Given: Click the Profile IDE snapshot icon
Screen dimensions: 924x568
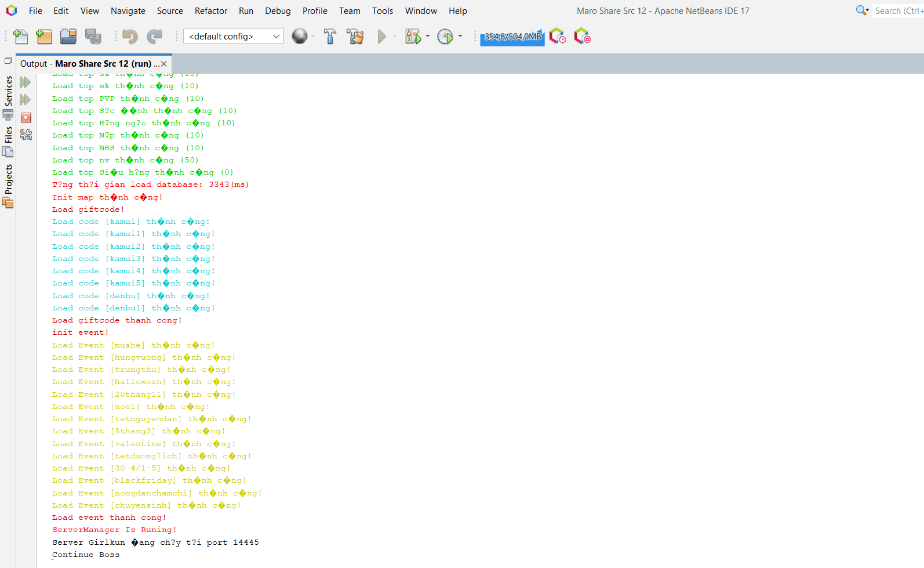Looking at the screenshot, I should point(557,36).
